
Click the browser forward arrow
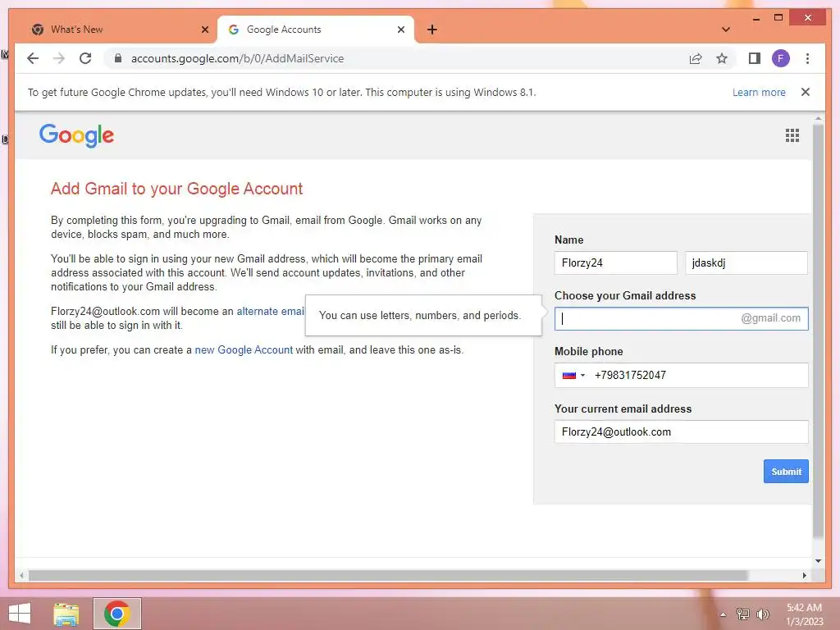(x=59, y=58)
